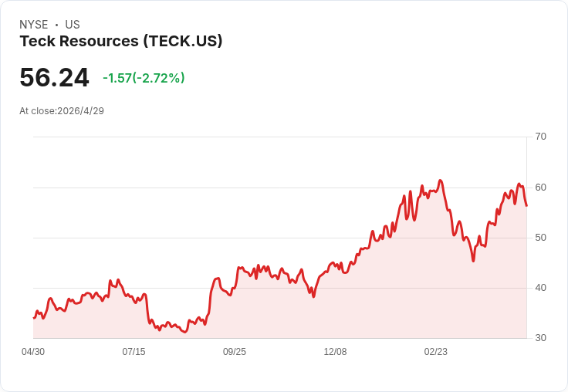Select the 04/30 x-axis date label
This screenshot has height=392, width=568.
point(33,352)
